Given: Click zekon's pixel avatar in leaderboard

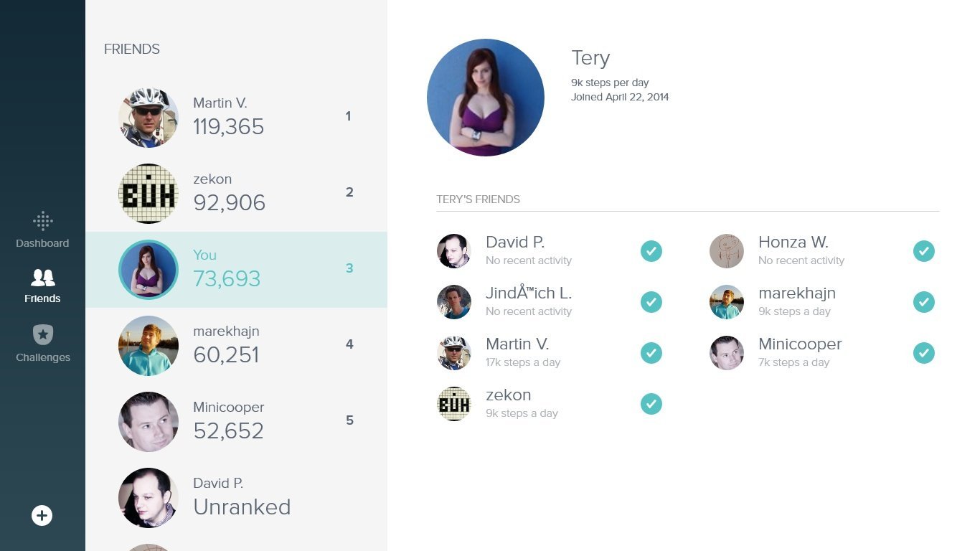Looking at the screenshot, I should pyautogui.click(x=149, y=194).
